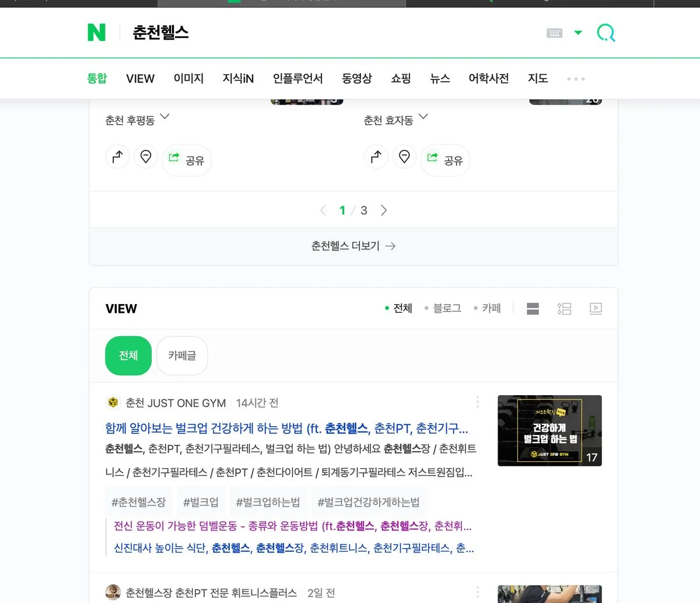Viewport: 700px width, 603px height.
Task: Open the 춘천 JUST ONE GYM author name
Action: [176, 403]
